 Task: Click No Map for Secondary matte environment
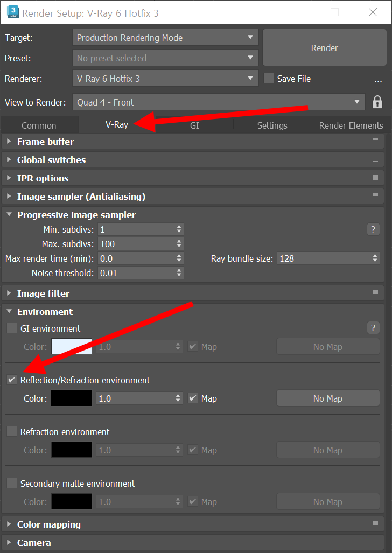pyautogui.click(x=328, y=501)
